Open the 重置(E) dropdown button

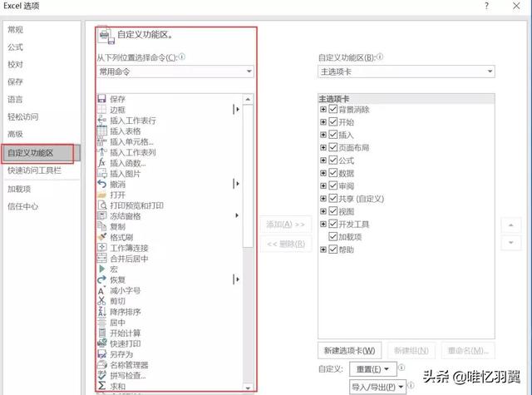tap(373, 369)
